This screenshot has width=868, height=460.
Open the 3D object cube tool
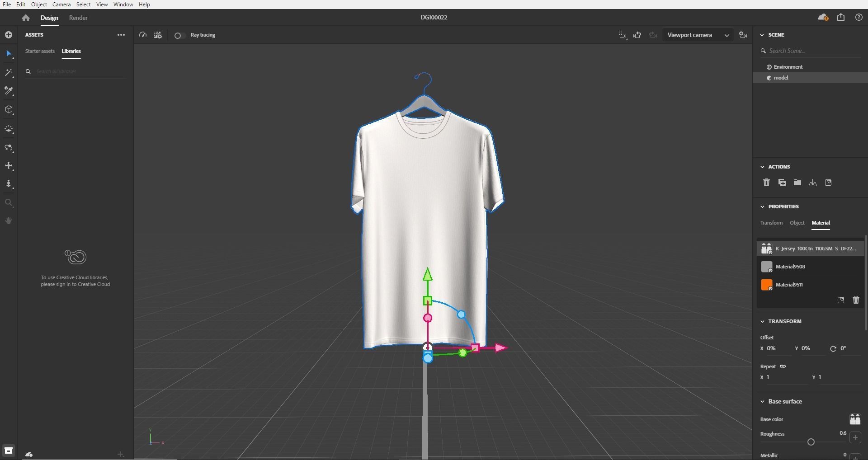[9, 110]
